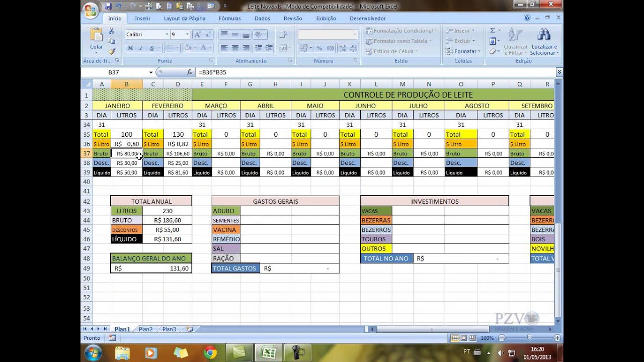The height and width of the screenshot is (362, 644).
Task: Select column B header
Action: coord(127,84)
